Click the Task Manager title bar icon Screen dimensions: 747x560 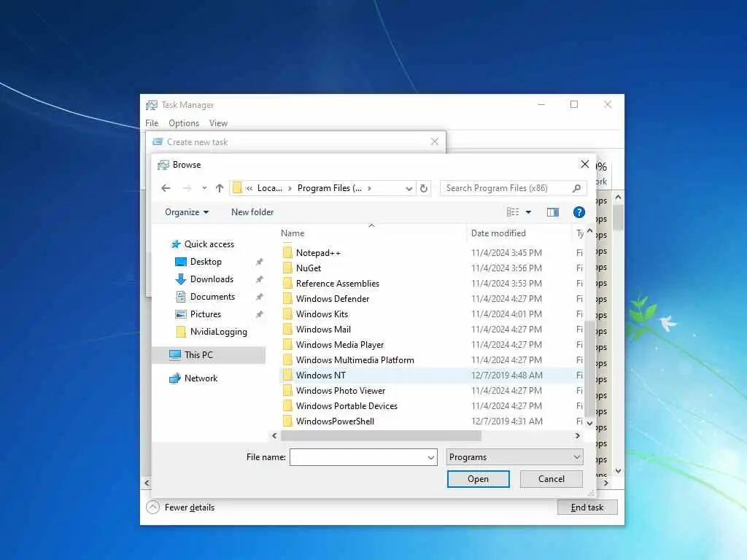pos(152,105)
